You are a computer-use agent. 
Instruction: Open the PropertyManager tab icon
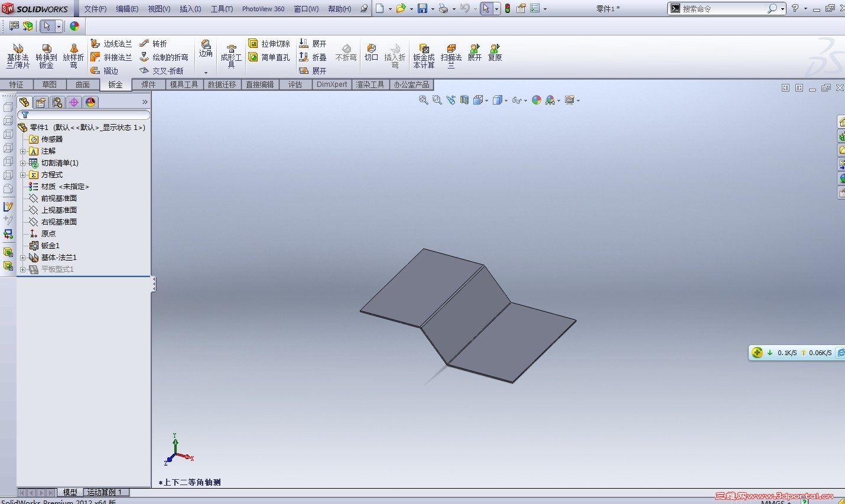click(41, 102)
